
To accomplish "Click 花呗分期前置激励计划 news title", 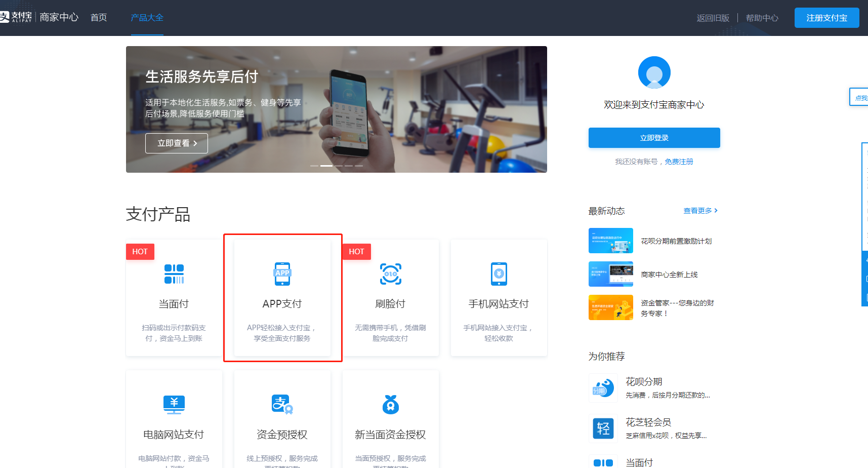I will click(x=676, y=241).
